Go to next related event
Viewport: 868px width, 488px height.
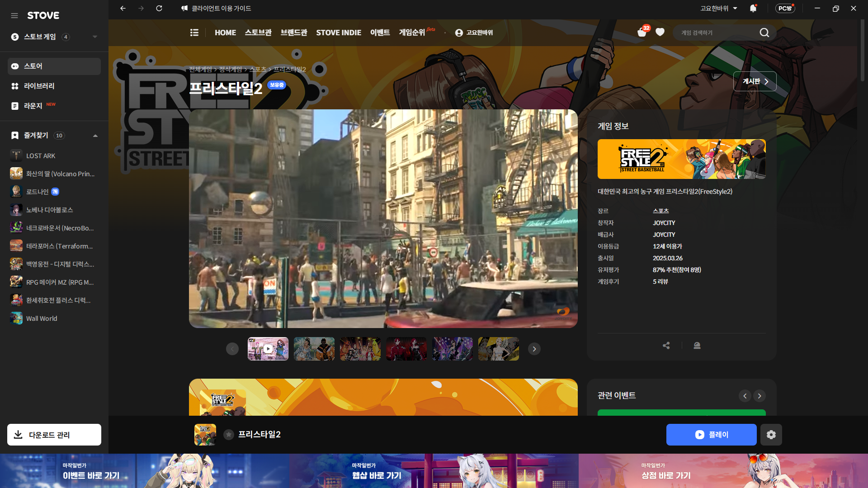coord(759,396)
